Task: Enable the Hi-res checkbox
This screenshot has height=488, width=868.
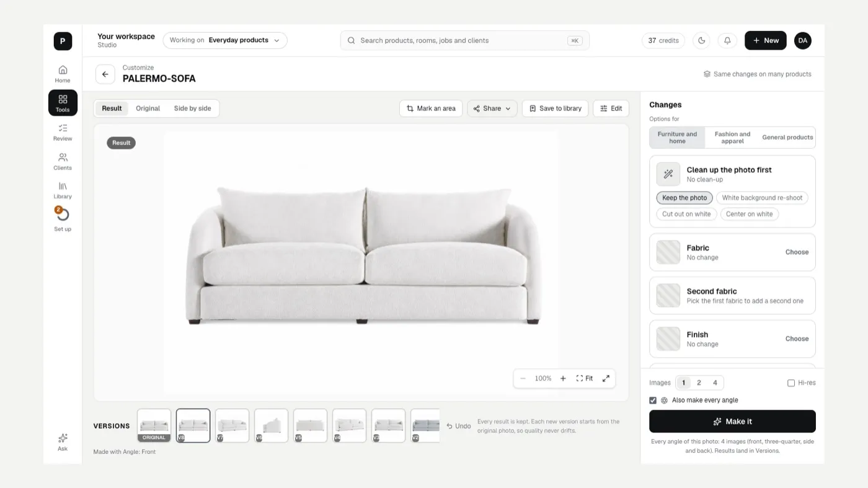Action: 791,383
